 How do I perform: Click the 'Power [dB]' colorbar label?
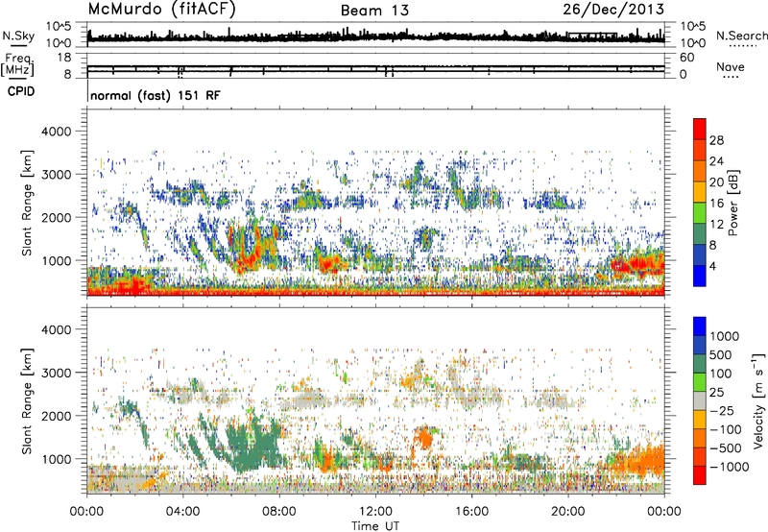[x=732, y=203]
